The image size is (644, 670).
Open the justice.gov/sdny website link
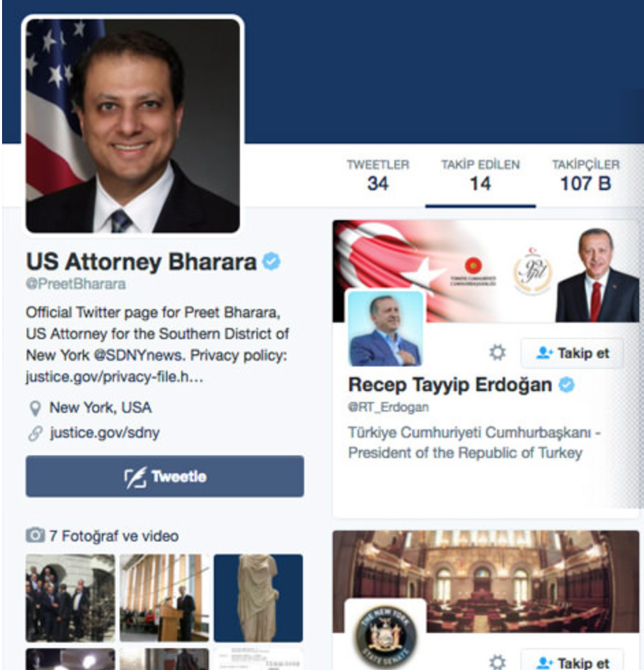(x=105, y=433)
